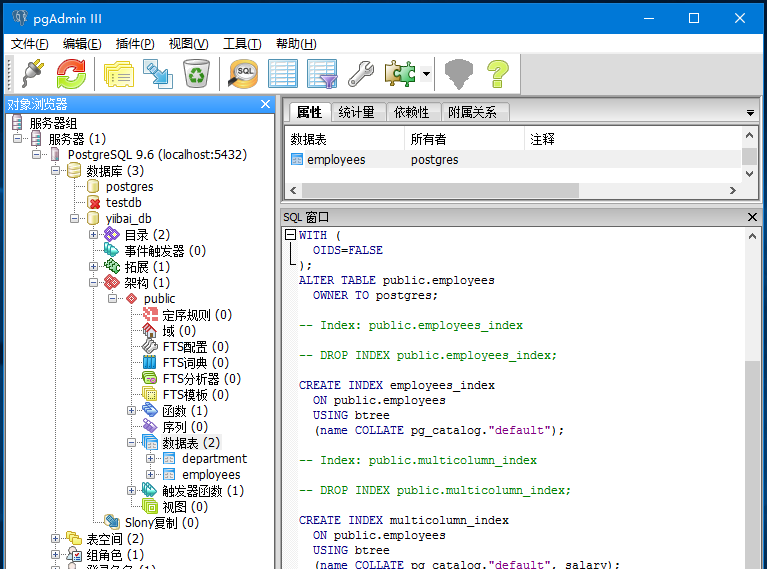Expand the 目录 (2) node

coord(93,234)
